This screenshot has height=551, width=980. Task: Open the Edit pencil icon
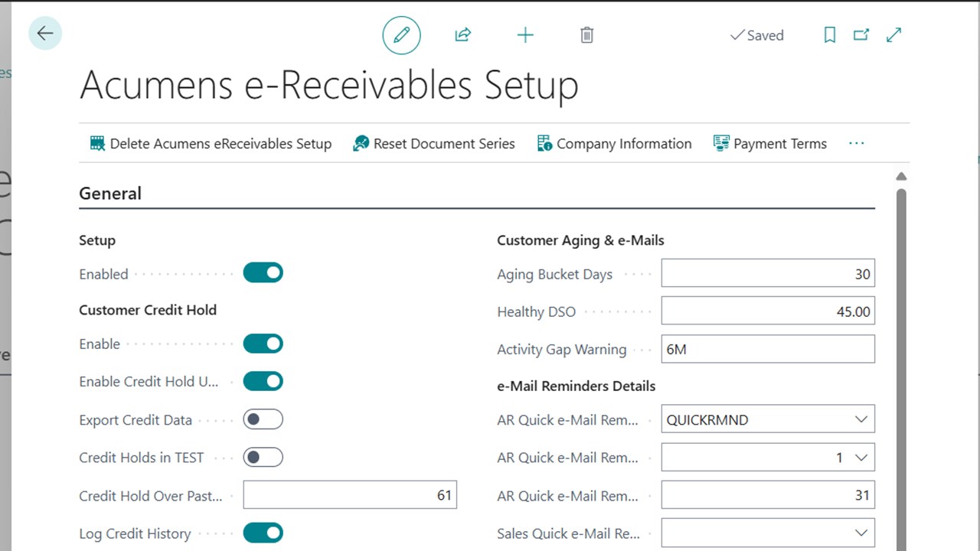[x=401, y=34]
